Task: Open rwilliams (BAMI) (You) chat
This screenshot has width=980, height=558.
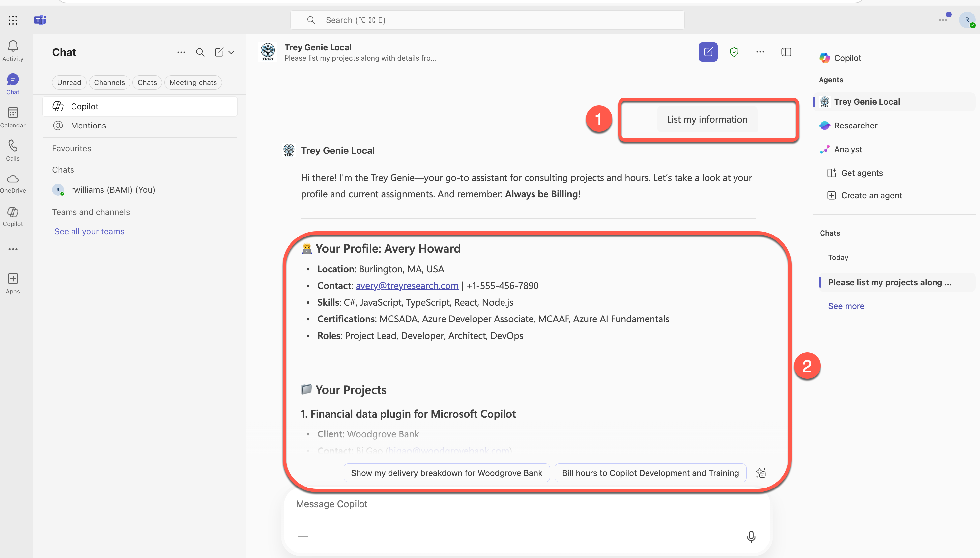Action: (x=139, y=190)
